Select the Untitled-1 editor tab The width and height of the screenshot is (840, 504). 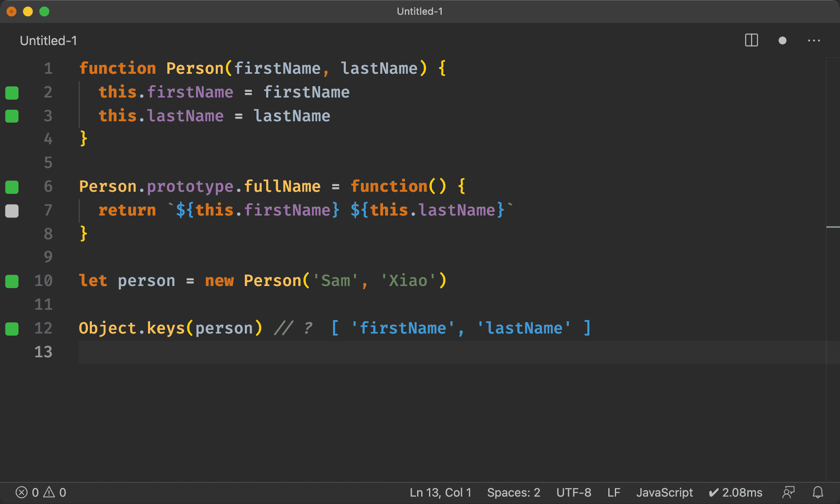coord(48,41)
